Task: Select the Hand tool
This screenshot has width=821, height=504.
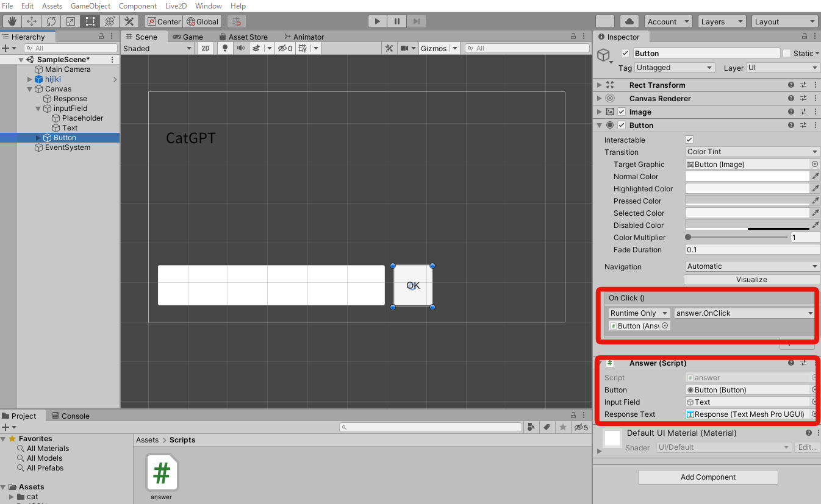Action: click(11, 21)
